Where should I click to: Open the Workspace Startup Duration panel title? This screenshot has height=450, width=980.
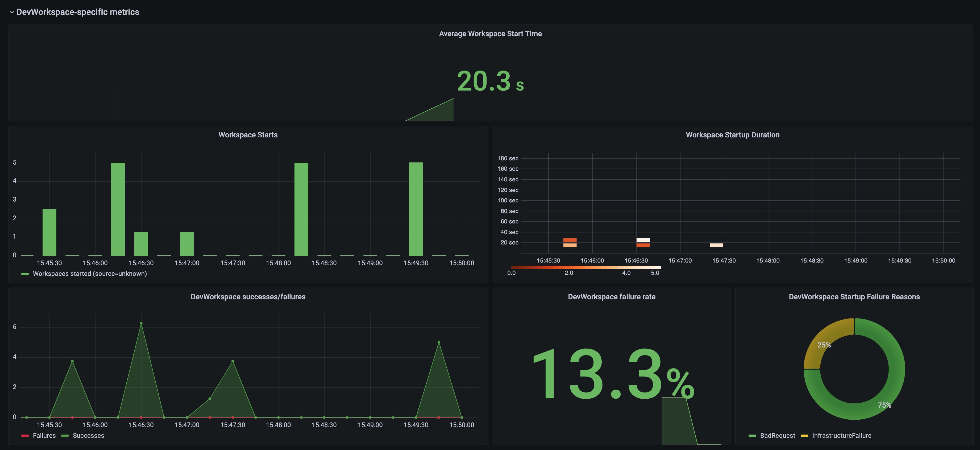point(732,135)
